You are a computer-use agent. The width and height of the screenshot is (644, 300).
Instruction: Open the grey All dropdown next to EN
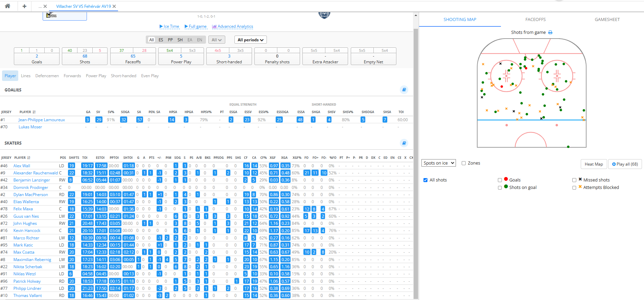(216, 40)
